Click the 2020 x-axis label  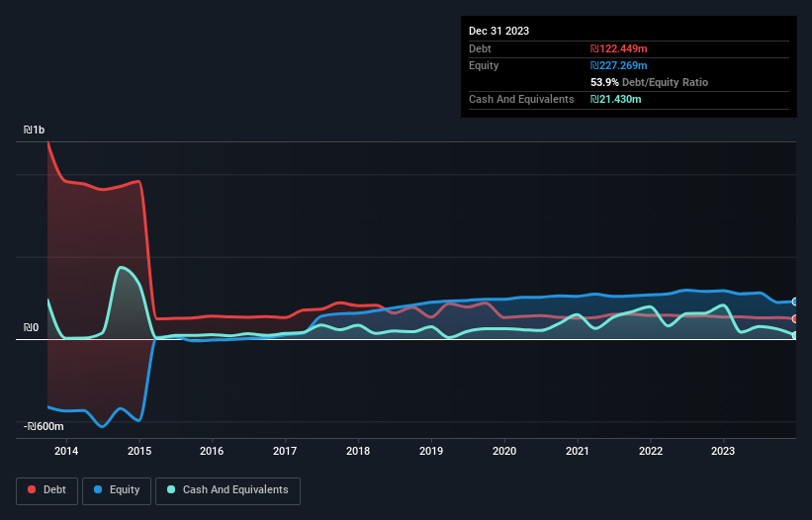tap(504, 451)
